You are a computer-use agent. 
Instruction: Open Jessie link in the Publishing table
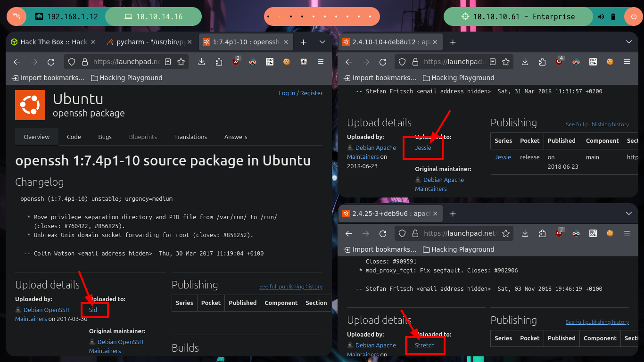coord(503,157)
